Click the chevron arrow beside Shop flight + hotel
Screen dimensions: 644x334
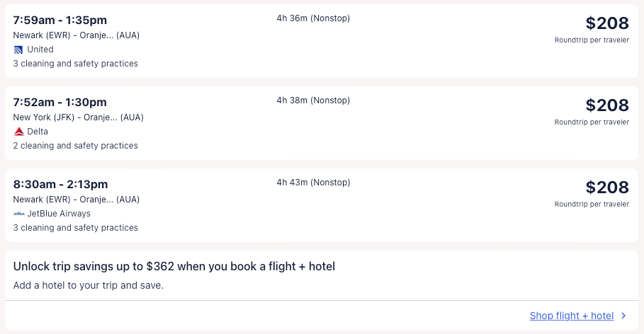click(x=623, y=316)
